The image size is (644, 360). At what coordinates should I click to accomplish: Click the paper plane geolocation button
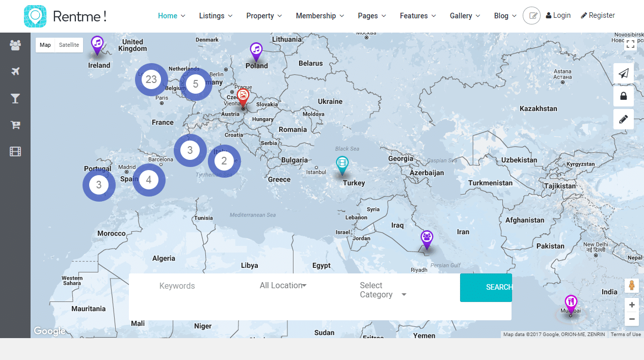tap(624, 73)
